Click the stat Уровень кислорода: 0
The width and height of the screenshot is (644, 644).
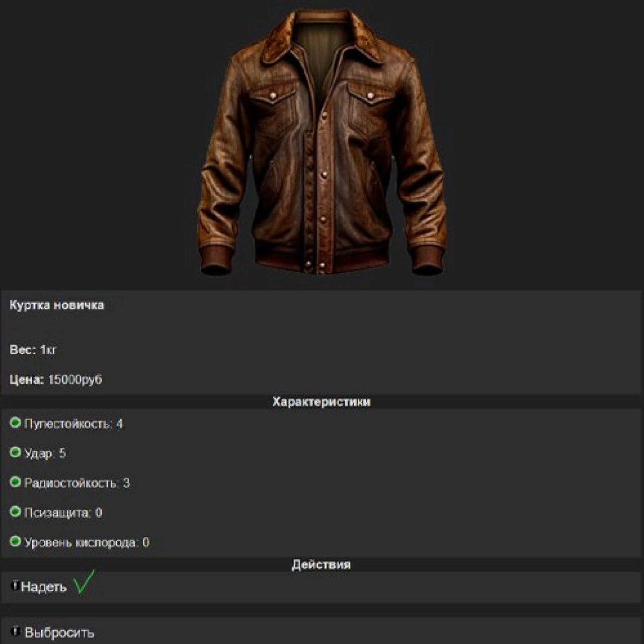click(x=87, y=542)
